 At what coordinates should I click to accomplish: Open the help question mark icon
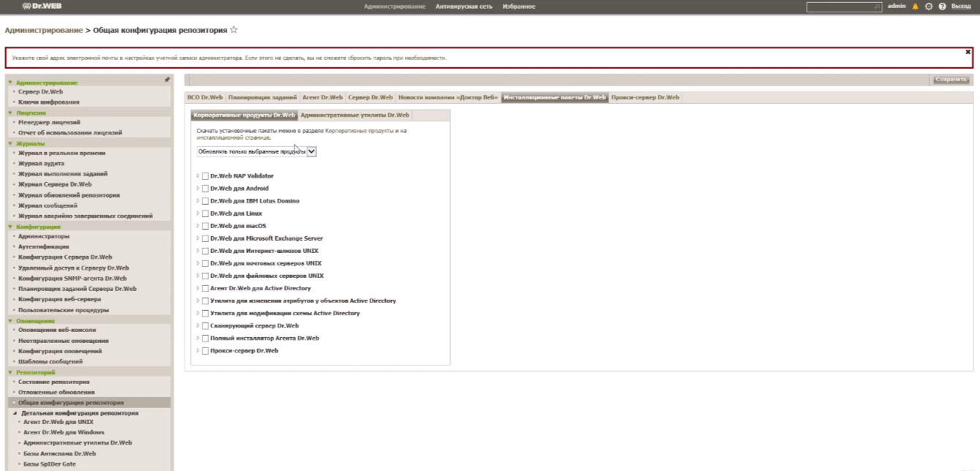942,7
